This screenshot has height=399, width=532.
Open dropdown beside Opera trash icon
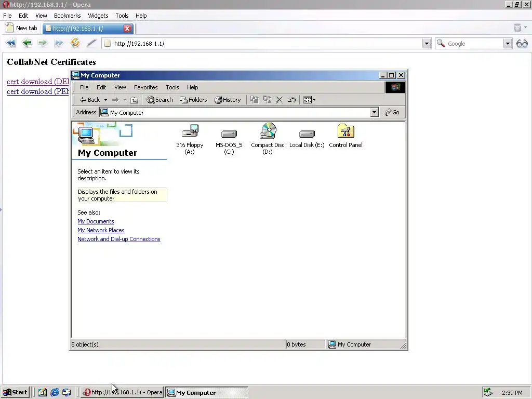pos(526,28)
